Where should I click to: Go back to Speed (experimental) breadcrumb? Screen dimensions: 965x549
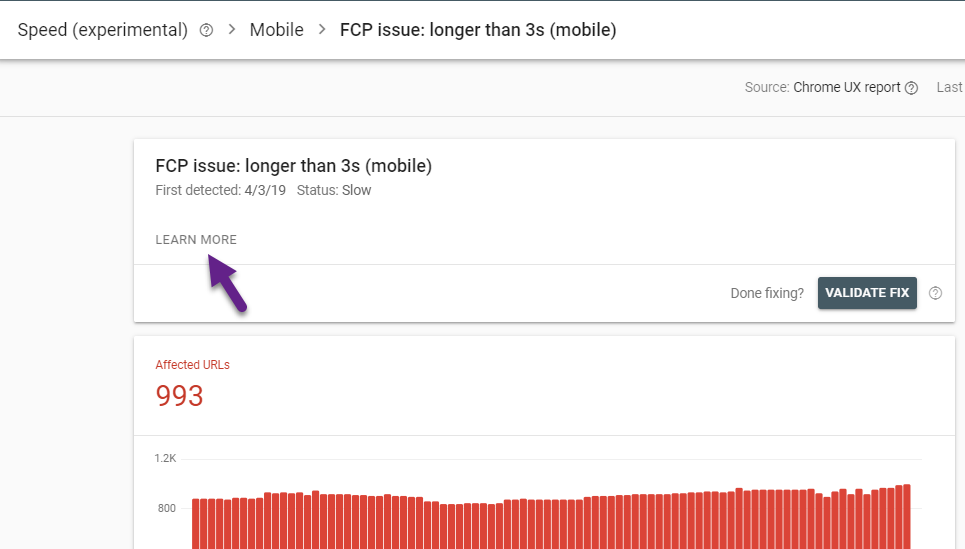click(x=102, y=30)
